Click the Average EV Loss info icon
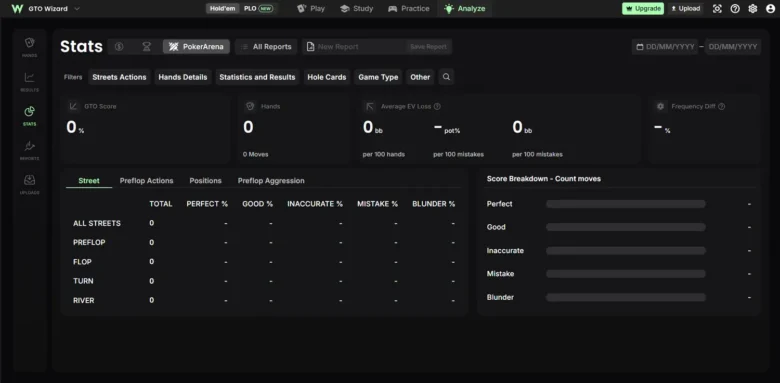This screenshot has height=383, width=780. point(437,106)
